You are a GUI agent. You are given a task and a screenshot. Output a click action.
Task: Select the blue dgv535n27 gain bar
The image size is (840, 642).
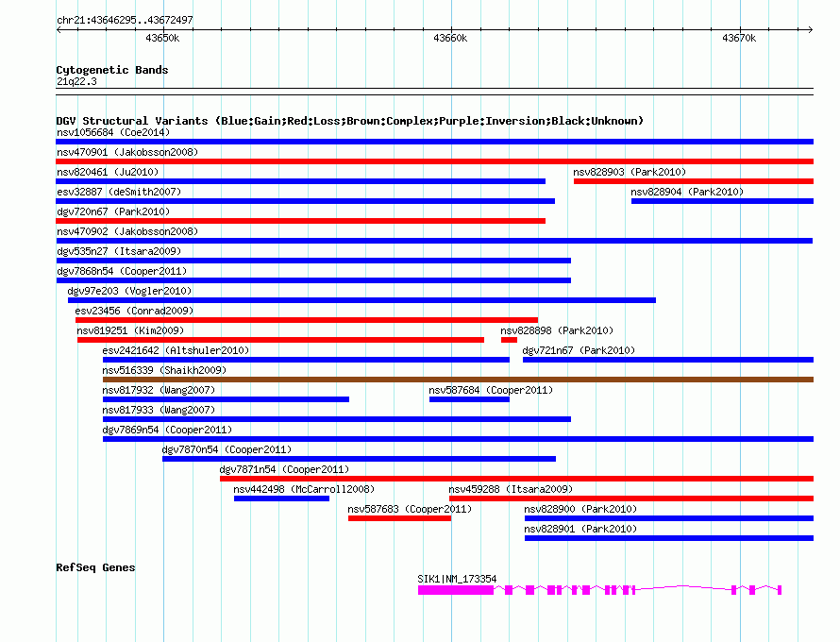click(x=313, y=261)
